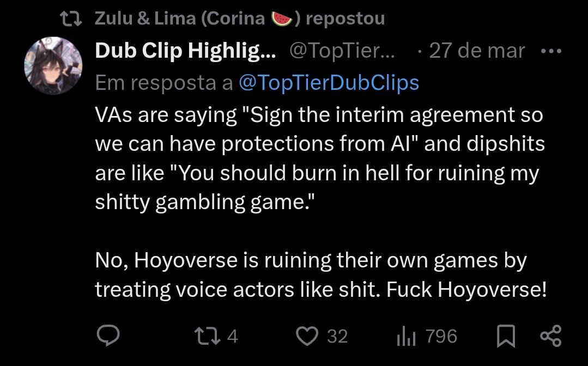This screenshot has width=588, height=366.
Task: Bookmark this tweet
Action: 506,336
